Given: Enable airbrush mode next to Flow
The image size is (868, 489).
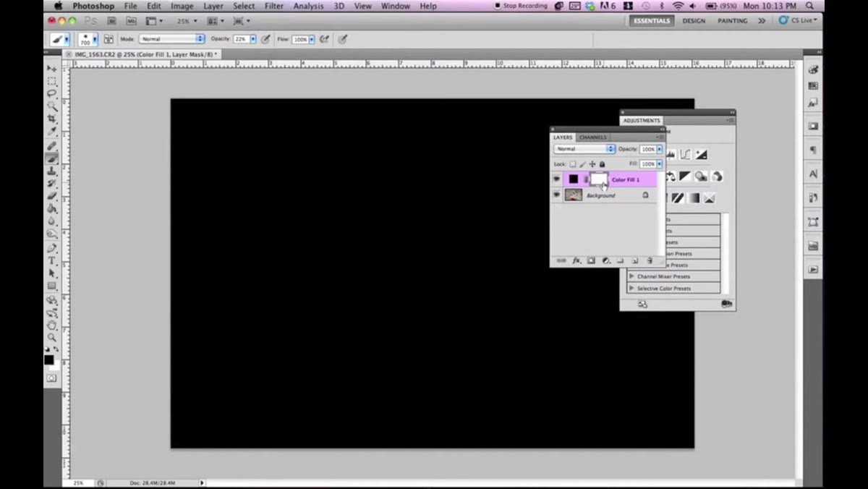Looking at the screenshot, I should pyautogui.click(x=324, y=39).
